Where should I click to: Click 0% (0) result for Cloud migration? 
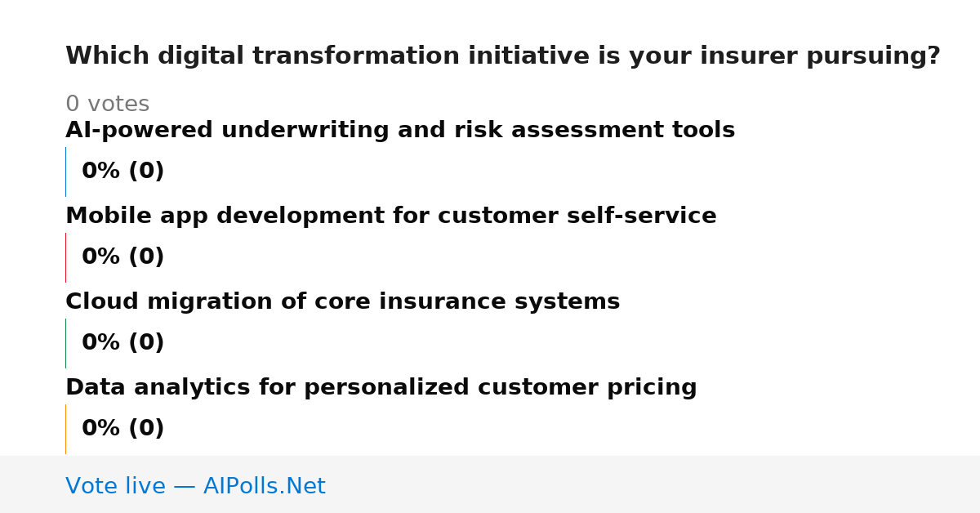point(123,343)
